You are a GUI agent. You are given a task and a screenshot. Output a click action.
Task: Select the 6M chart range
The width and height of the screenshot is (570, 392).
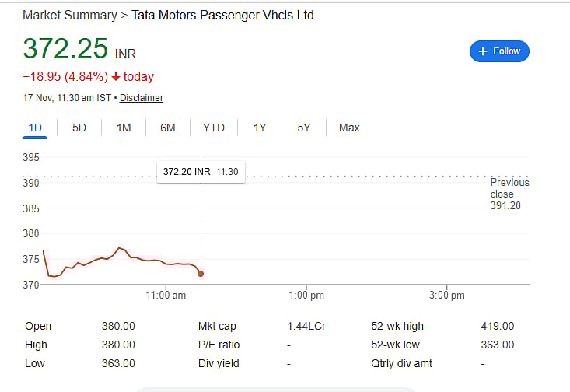pos(168,128)
